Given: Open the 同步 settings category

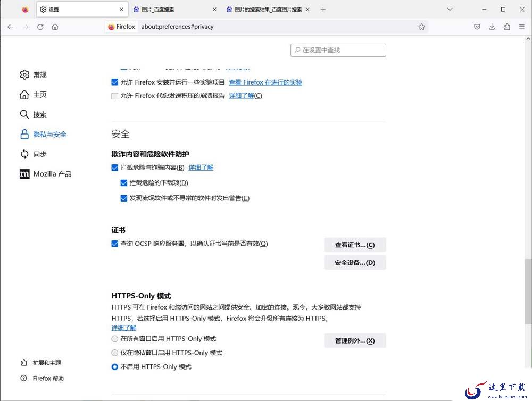Looking at the screenshot, I should 33,154.
